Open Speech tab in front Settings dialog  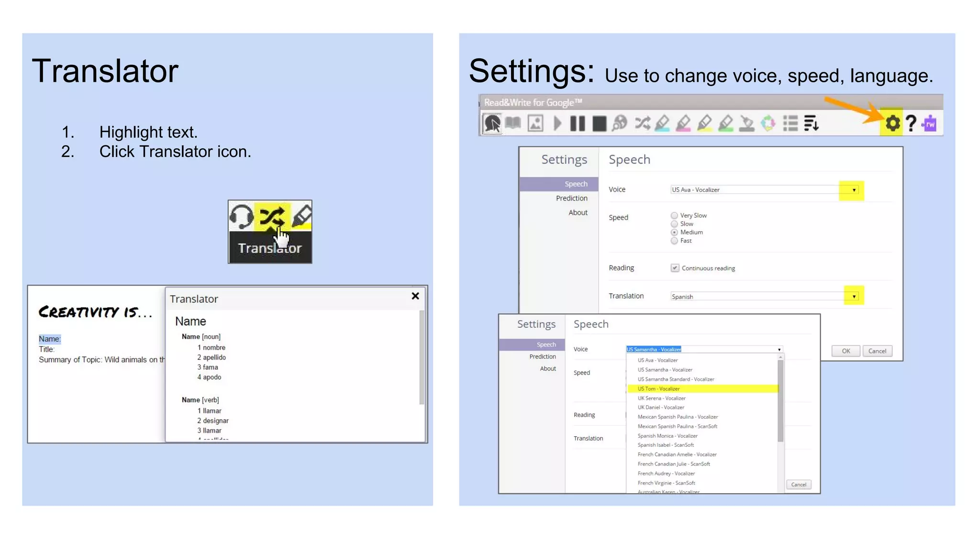point(532,344)
